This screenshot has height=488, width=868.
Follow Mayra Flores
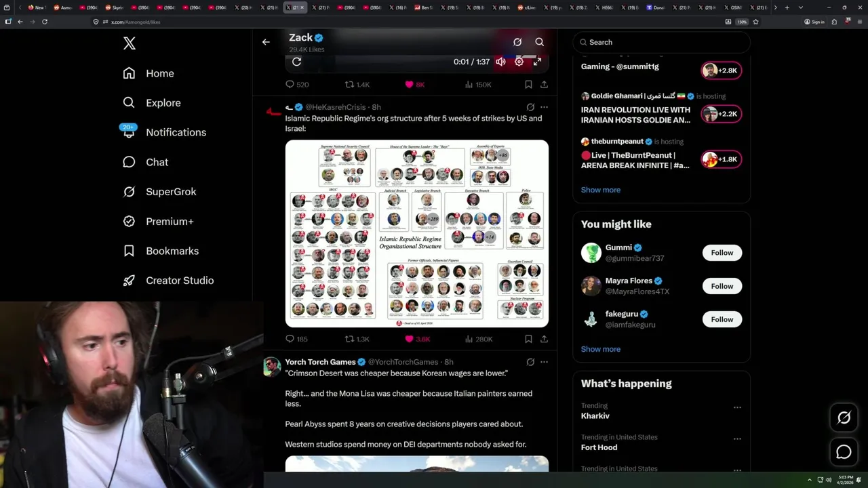pyautogui.click(x=722, y=286)
